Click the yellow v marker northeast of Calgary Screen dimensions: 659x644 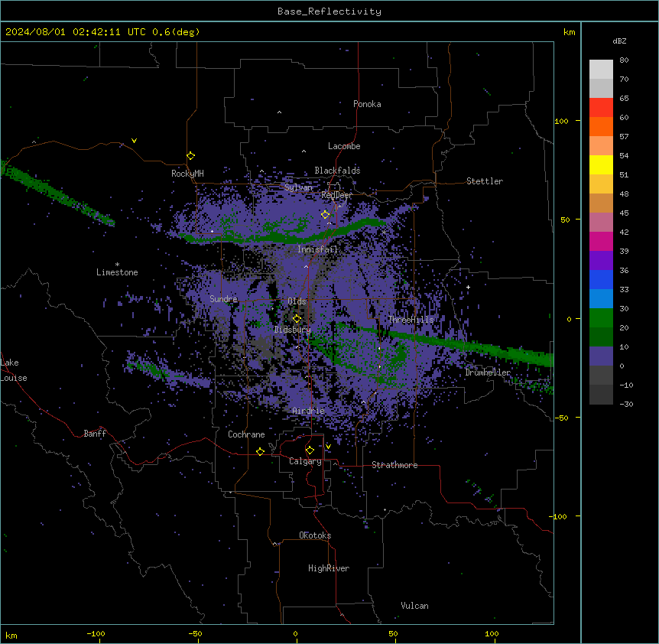pos(328,447)
